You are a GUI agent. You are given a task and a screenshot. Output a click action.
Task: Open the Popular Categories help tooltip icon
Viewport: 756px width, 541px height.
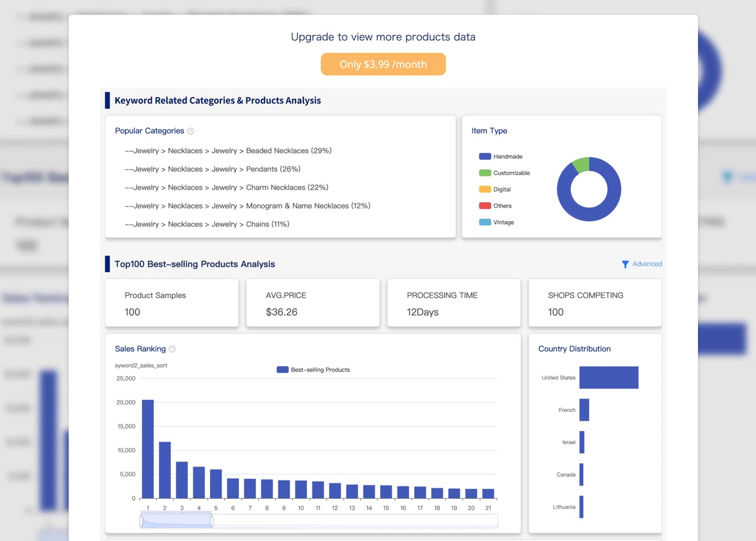191,132
